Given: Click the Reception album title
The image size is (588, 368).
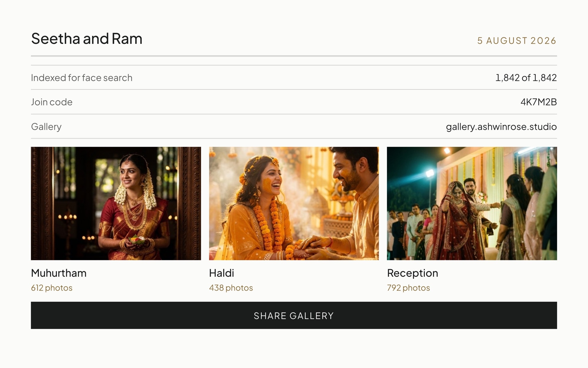Looking at the screenshot, I should tap(412, 273).
